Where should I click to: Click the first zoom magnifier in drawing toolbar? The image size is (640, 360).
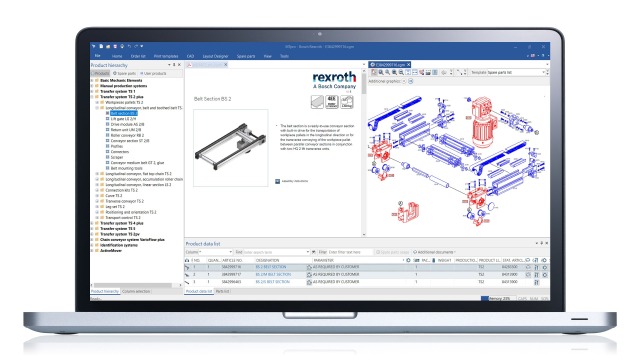pyautogui.click(x=381, y=72)
